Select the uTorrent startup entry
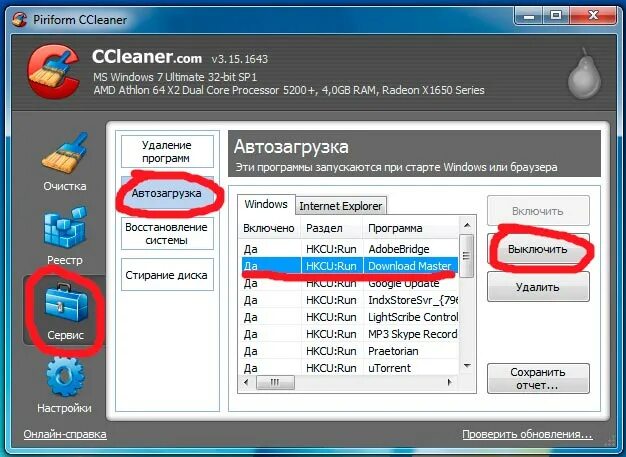Image resolution: width=626 pixels, height=457 pixels. 348,368
